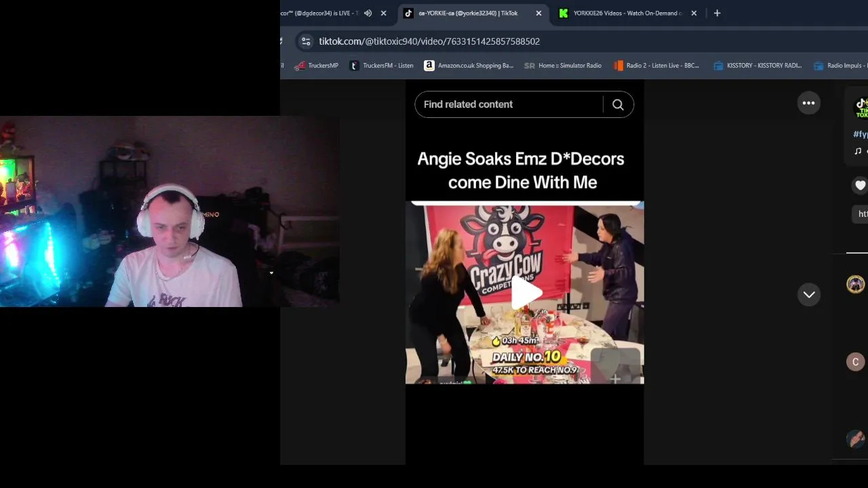Go to next video with down chevron

[809, 294]
